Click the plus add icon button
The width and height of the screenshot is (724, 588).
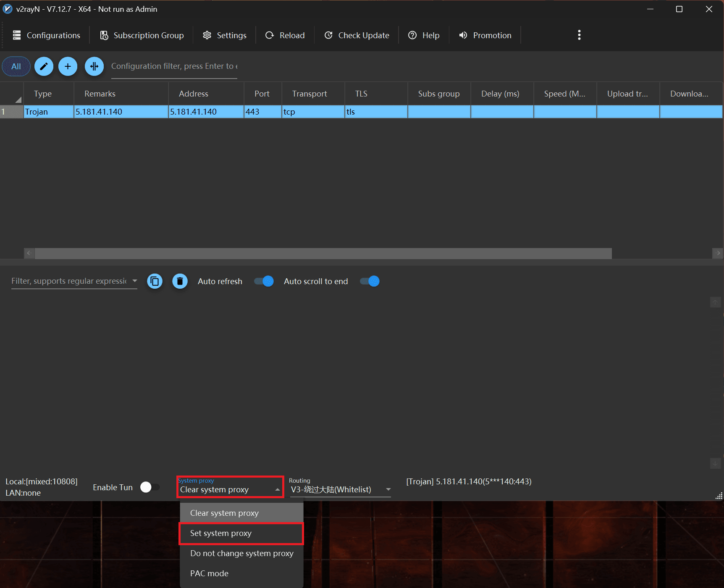pos(68,66)
